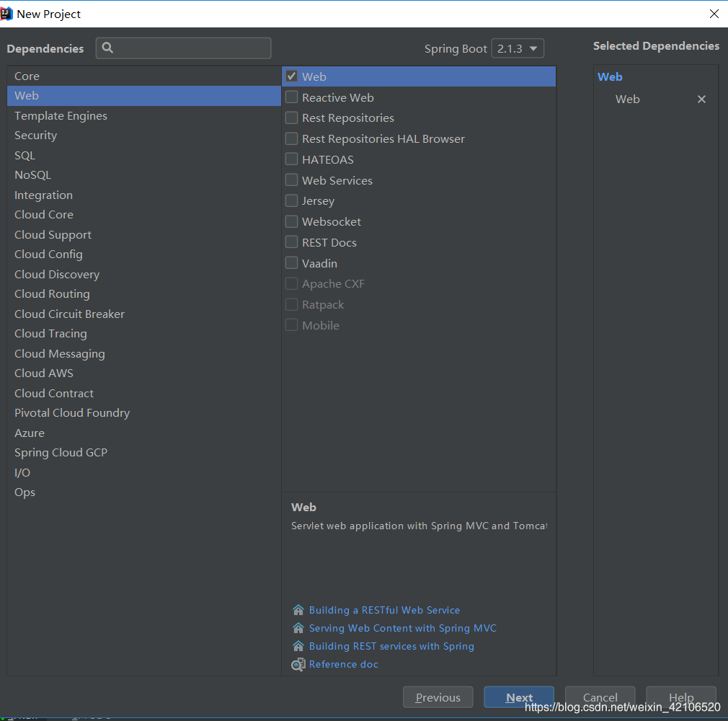This screenshot has height=721, width=728.
Task: Choose the Cloud AWS category
Action: pos(144,373)
